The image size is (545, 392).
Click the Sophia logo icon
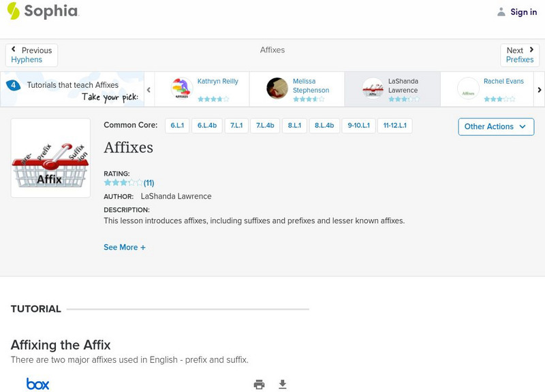14,12
